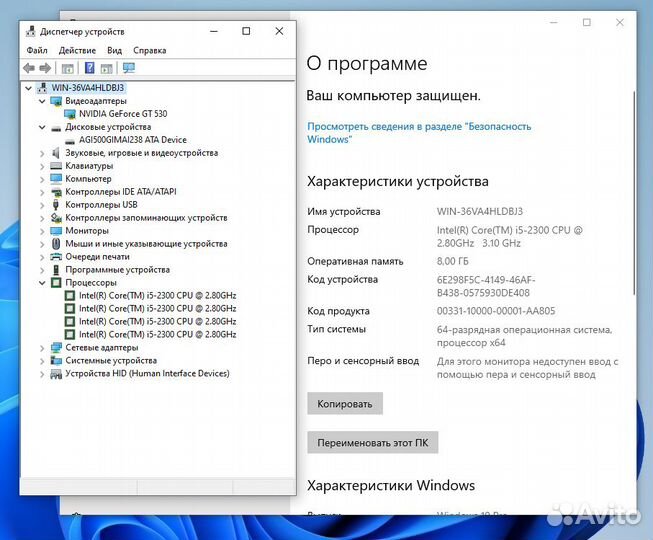The width and height of the screenshot is (653, 540).
Task: Select the first Intel Core i5-2300 processor entry
Action: pyautogui.click(x=157, y=296)
